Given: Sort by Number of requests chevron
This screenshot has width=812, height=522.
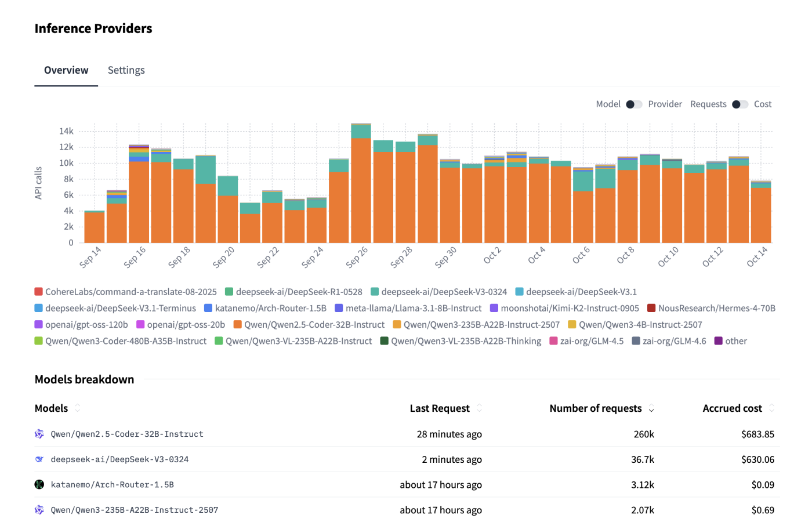Looking at the screenshot, I should pyautogui.click(x=651, y=409).
